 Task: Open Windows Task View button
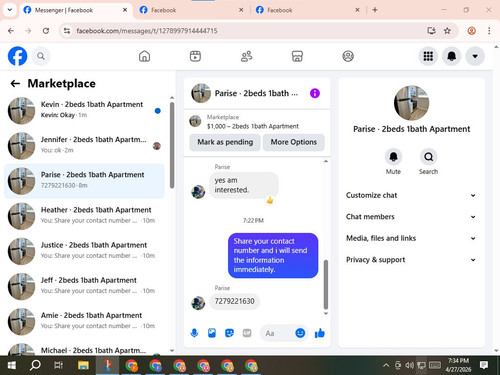point(59,365)
